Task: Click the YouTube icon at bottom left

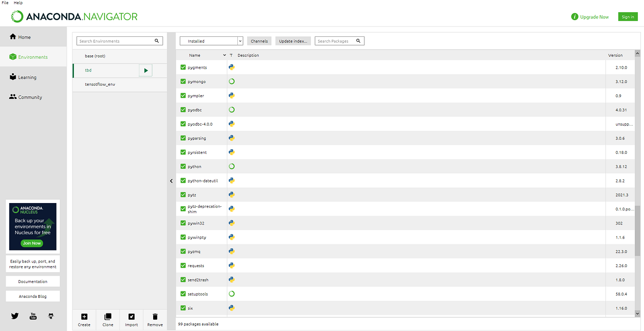Action: click(33, 316)
